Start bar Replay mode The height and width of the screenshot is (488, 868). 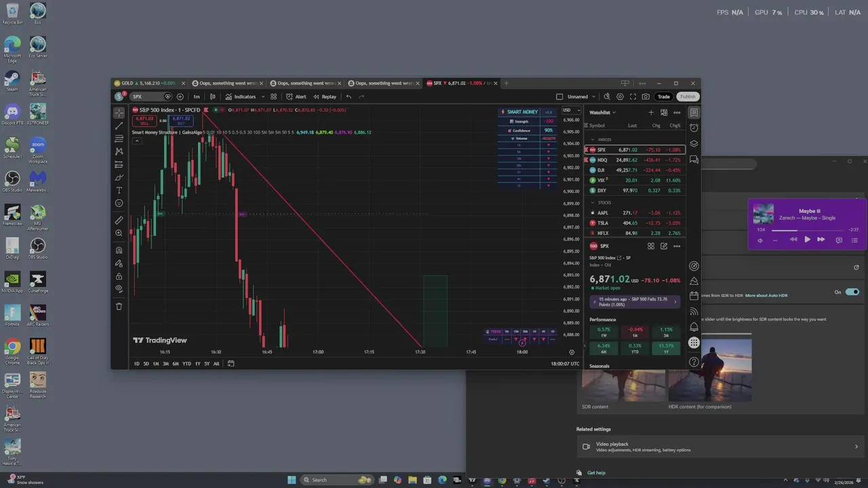coord(325,96)
